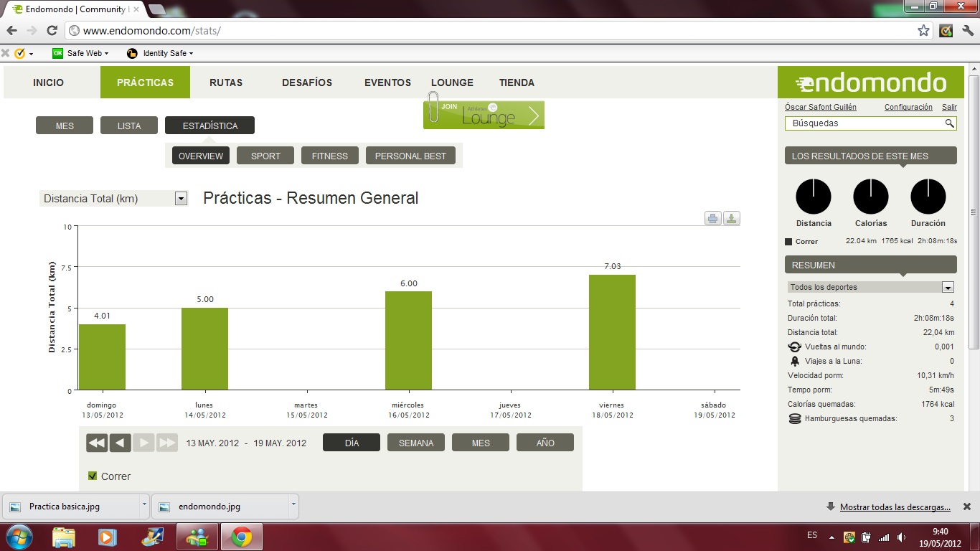This screenshot has height=551, width=980.
Task: Toggle the Correr checkbox
Action: pos(92,476)
